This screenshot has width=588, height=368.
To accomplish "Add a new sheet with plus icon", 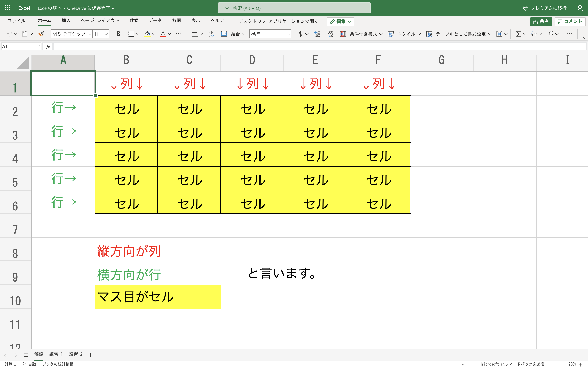I will click(x=90, y=355).
